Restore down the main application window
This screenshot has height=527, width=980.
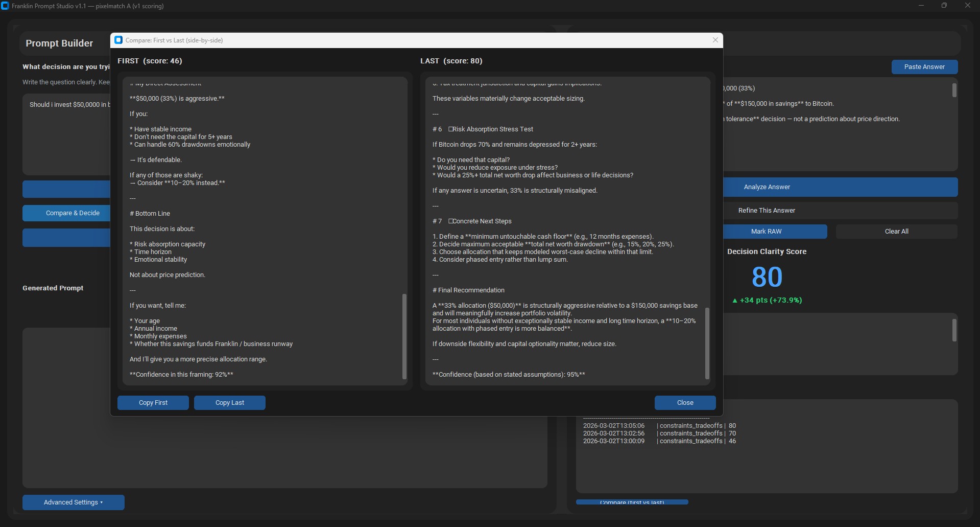944,6
